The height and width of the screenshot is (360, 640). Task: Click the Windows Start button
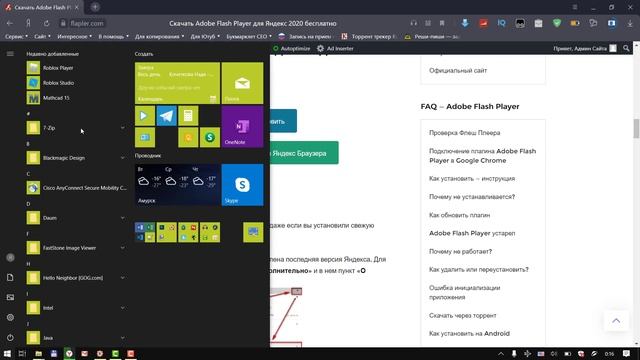click(7, 353)
